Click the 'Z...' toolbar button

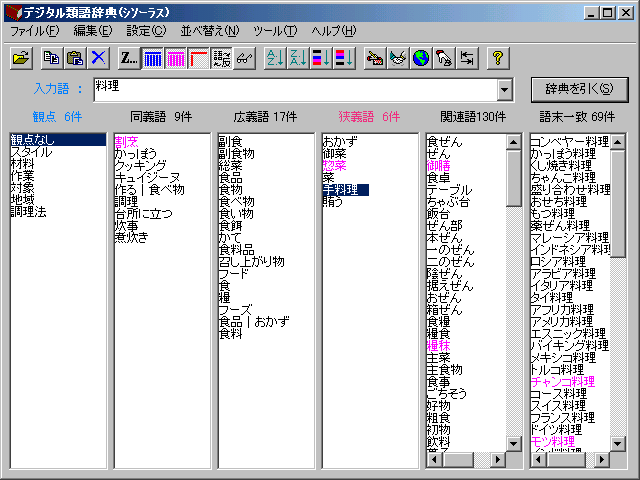[x=129, y=58]
